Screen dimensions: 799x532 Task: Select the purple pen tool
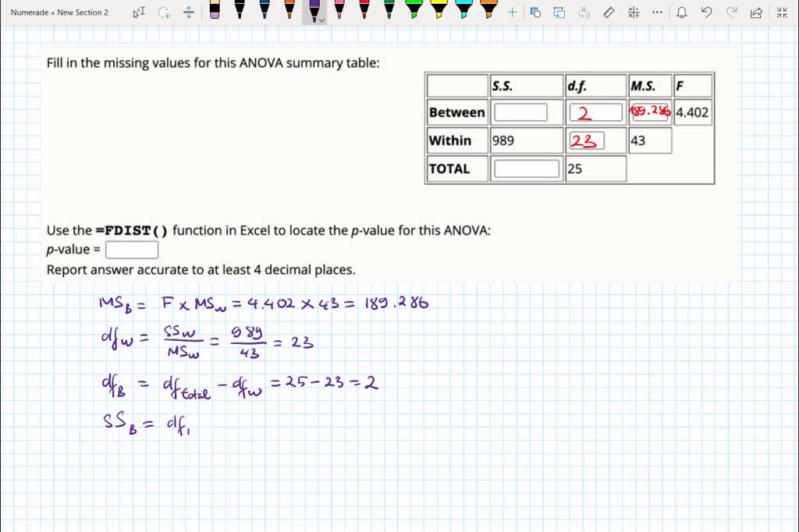[x=314, y=12]
